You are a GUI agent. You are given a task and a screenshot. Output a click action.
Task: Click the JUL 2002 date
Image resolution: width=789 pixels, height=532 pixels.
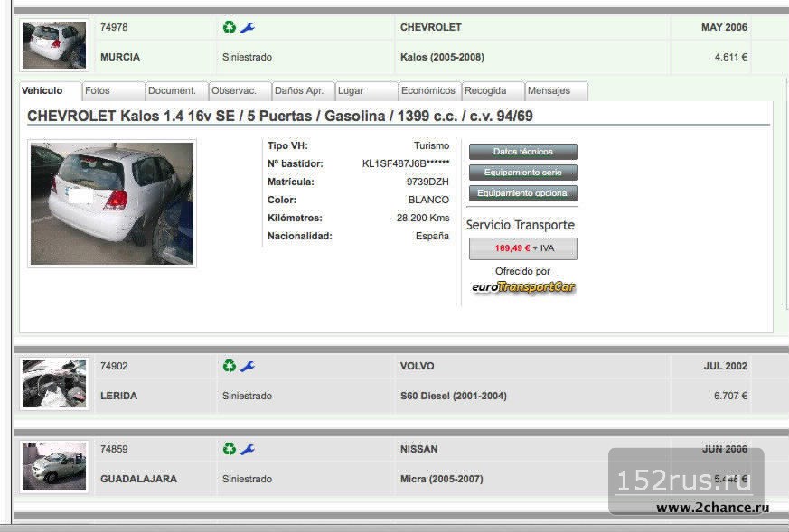click(x=725, y=366)
